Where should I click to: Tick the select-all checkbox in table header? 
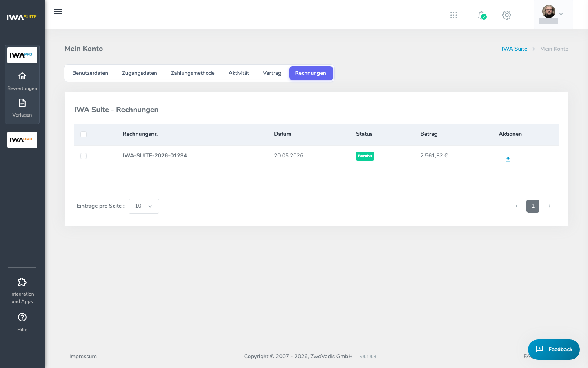point(84,134)
